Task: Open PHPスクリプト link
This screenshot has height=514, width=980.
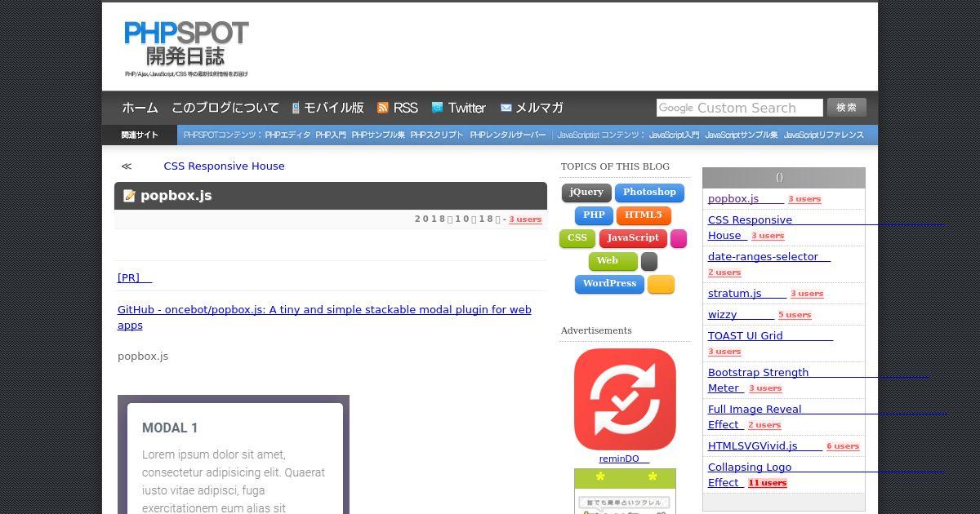Action: click(437, 135)
